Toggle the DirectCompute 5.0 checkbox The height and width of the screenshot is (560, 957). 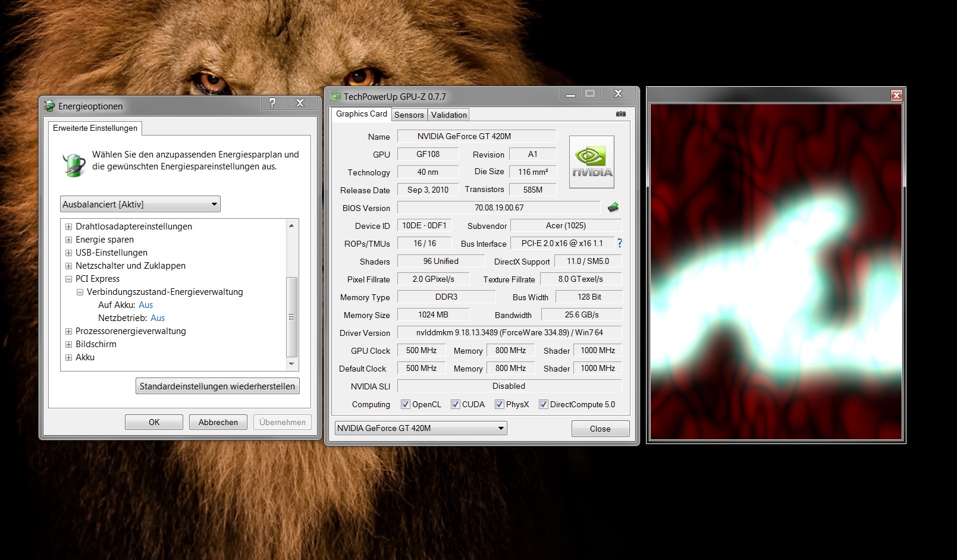pos(543,404)
